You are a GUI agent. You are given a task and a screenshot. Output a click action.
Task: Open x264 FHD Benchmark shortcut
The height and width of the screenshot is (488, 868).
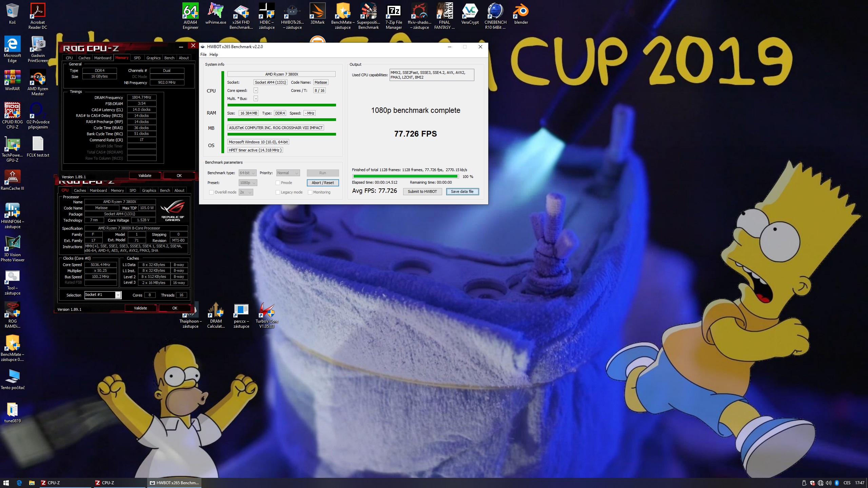[241, 16]
